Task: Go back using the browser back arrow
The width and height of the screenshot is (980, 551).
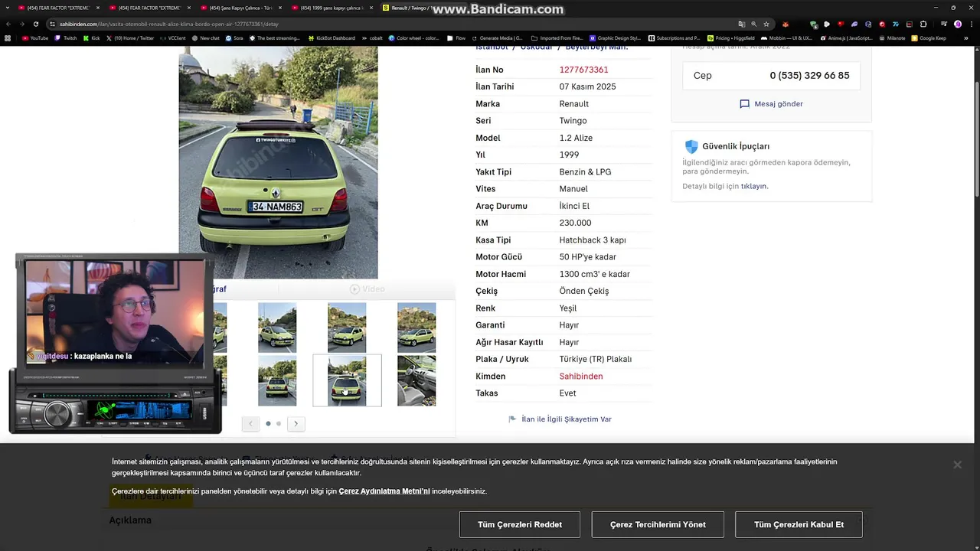Action: (8, 24)
